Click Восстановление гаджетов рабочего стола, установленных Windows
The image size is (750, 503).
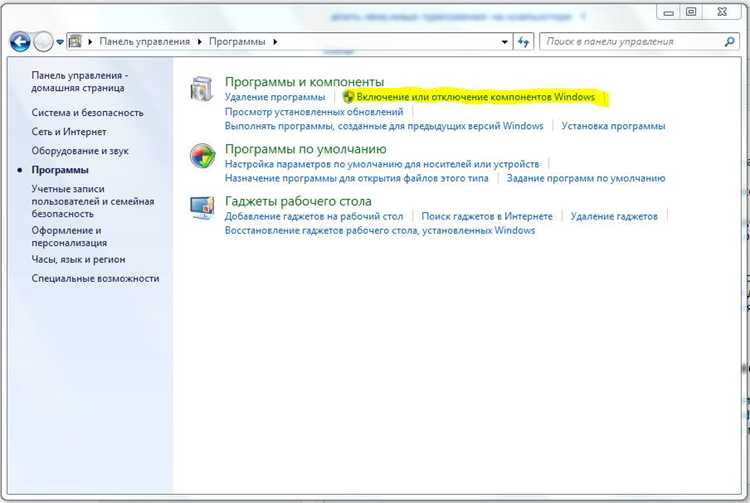pos(380,231)
